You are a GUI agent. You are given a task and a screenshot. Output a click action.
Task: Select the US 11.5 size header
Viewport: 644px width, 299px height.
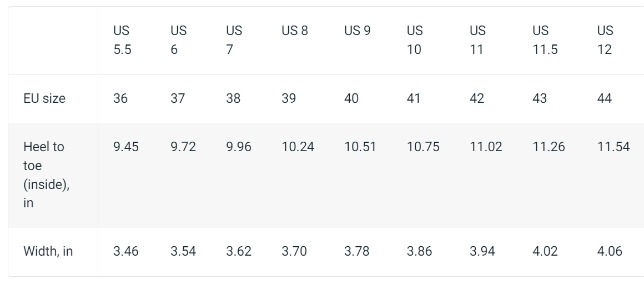tap(545, 40)
